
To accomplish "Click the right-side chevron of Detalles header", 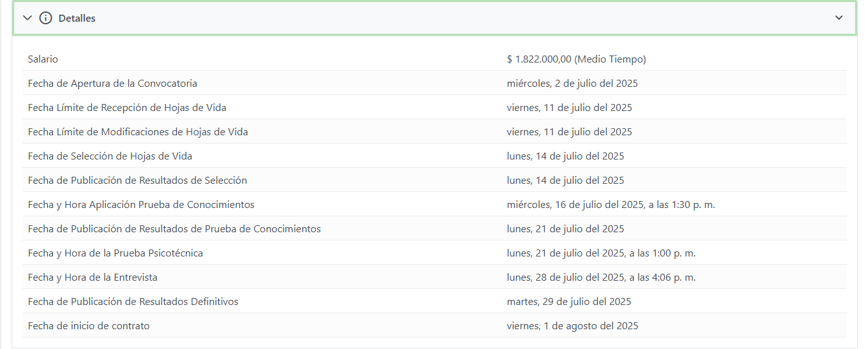I will click(x=839, y=18).
